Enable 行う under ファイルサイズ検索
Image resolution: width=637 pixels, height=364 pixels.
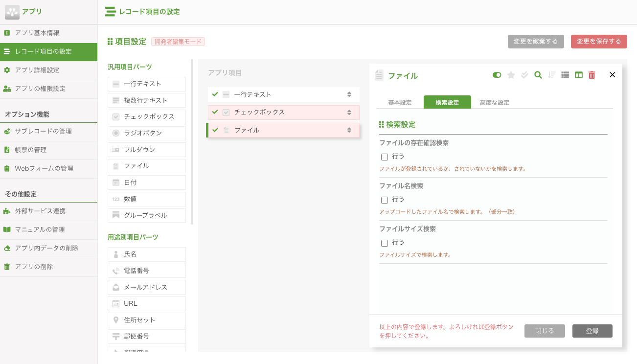point(385,243)
